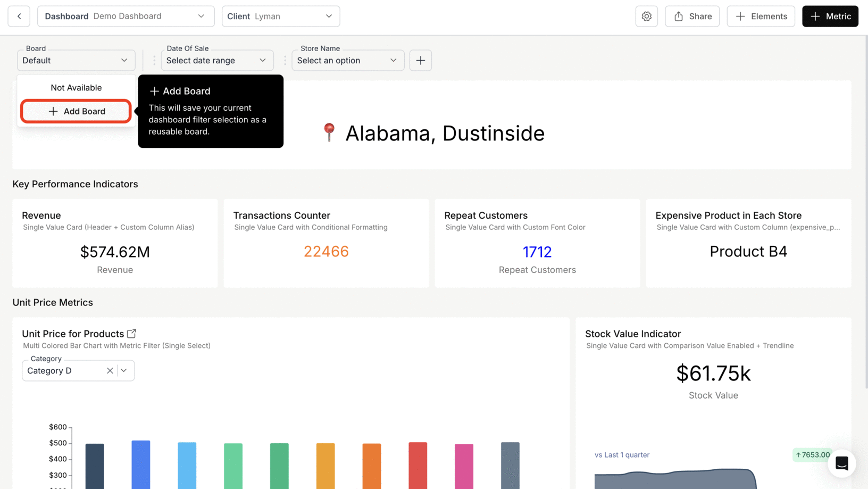The width and height of the screenshot is (868, 489).
Task: Click the $61.75k stock value
Action: (x=713, y=374)
